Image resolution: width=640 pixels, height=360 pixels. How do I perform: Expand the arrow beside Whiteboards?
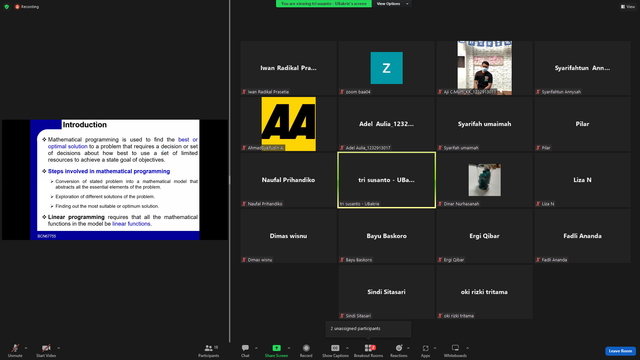point(467,348)
